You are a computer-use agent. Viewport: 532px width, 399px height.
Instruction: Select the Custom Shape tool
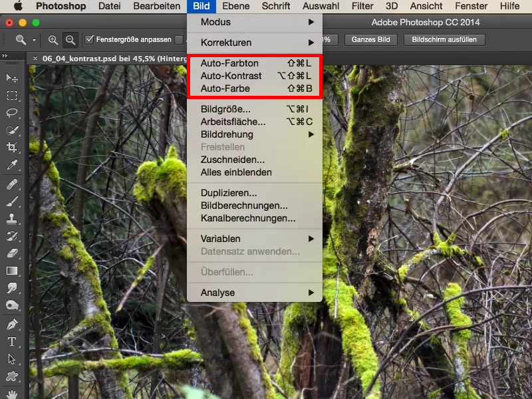pyautogui.click(x=12, y=376)
